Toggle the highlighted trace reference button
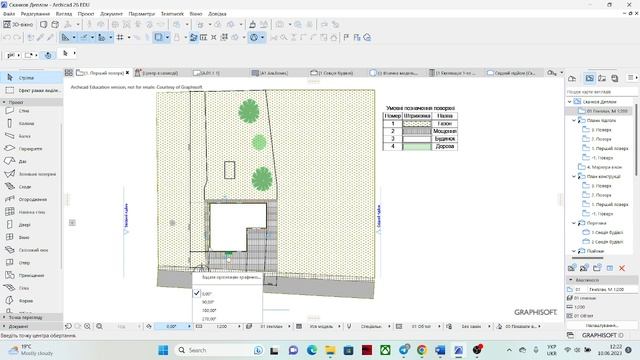 (193, 38)
